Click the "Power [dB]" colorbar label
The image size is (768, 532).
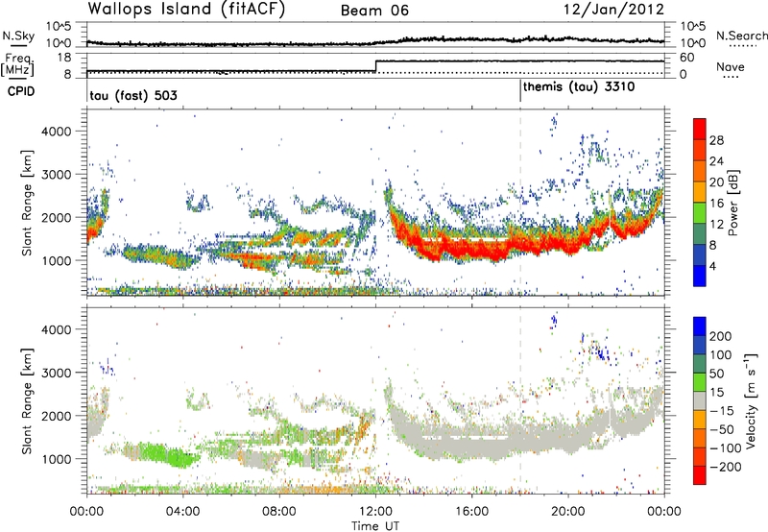[732, 203]
